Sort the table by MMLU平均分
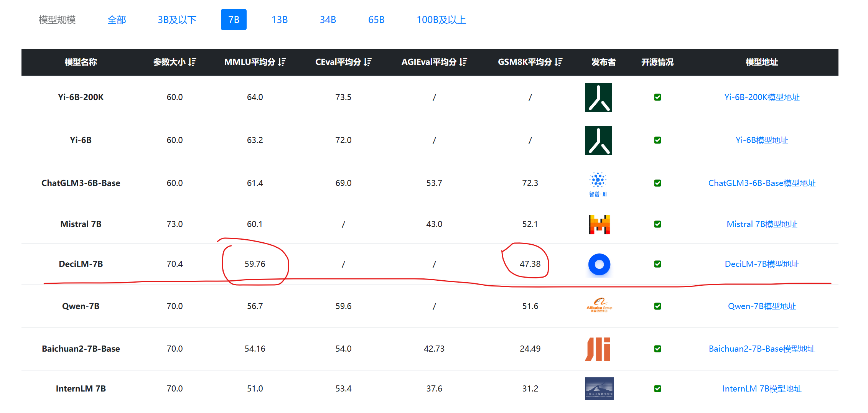 (x=282, y=62)
